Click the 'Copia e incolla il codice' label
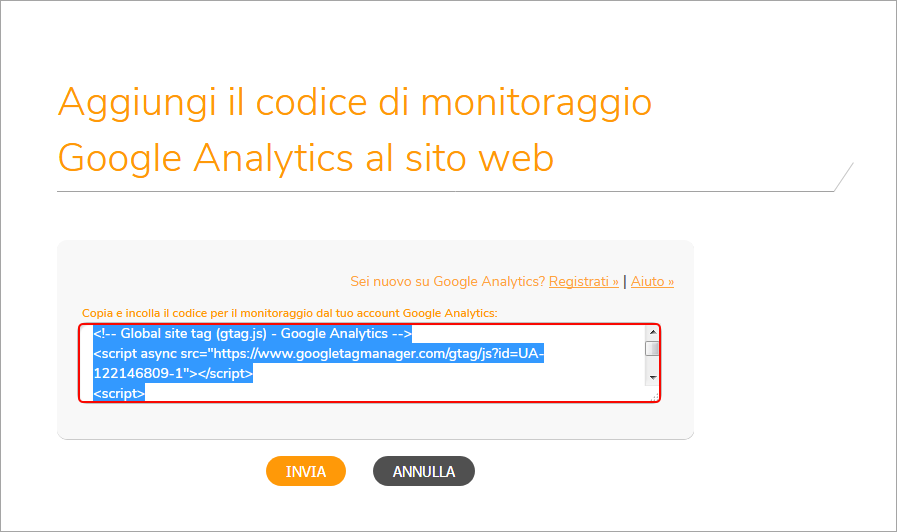897x532 pixels. [289, 313]
